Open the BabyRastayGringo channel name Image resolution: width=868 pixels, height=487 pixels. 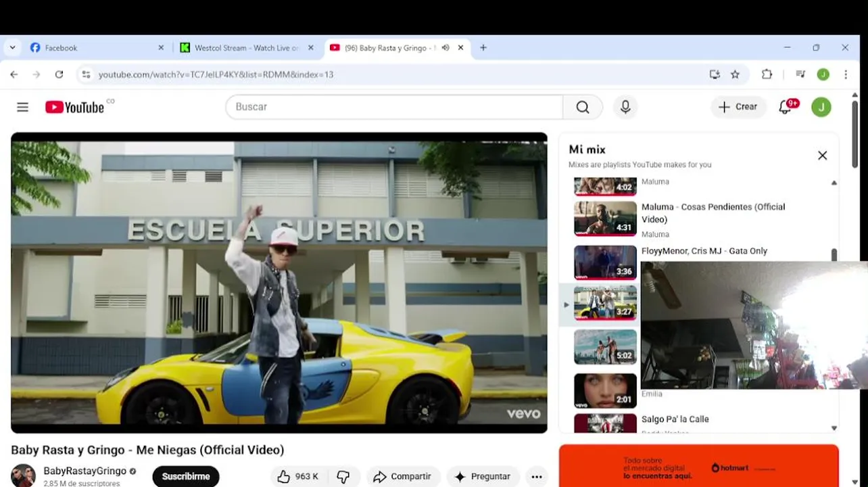(x=85, y=471)
